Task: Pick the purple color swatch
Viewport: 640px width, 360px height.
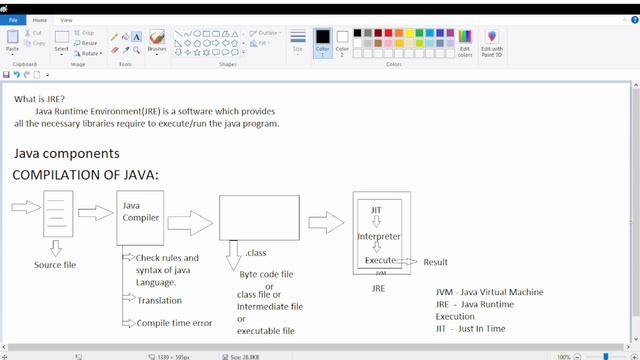Action: tap(450, 33)
